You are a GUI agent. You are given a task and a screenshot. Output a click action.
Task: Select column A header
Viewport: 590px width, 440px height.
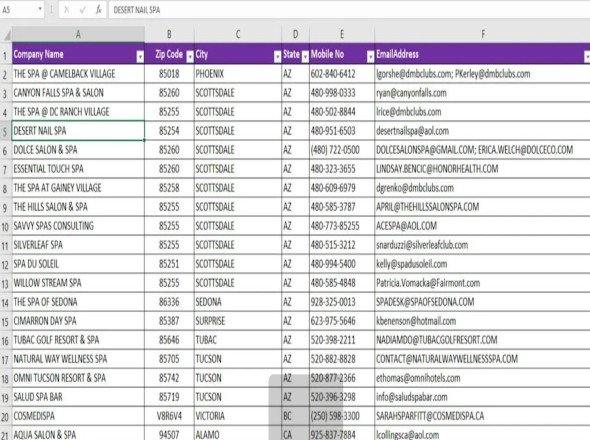78,34
